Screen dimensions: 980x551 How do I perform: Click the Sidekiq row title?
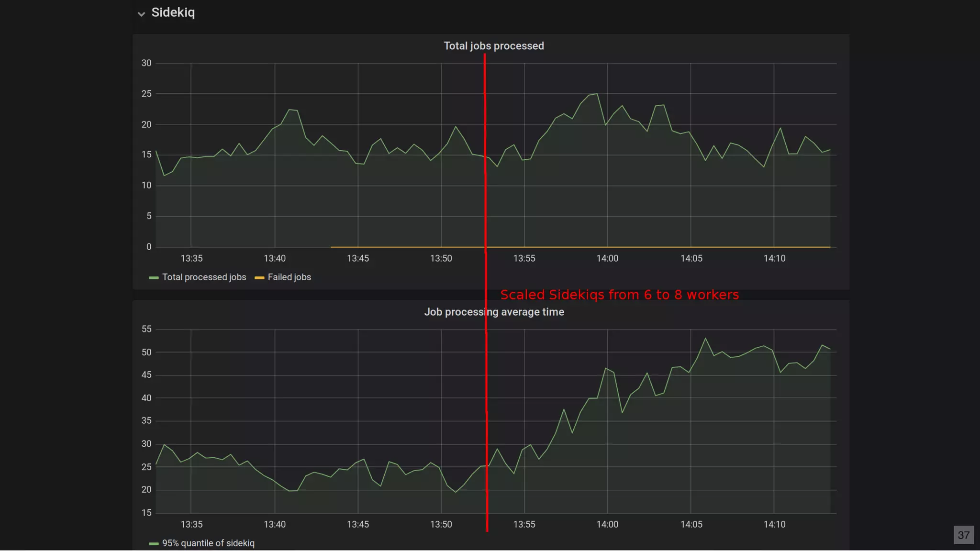[173, 12]
